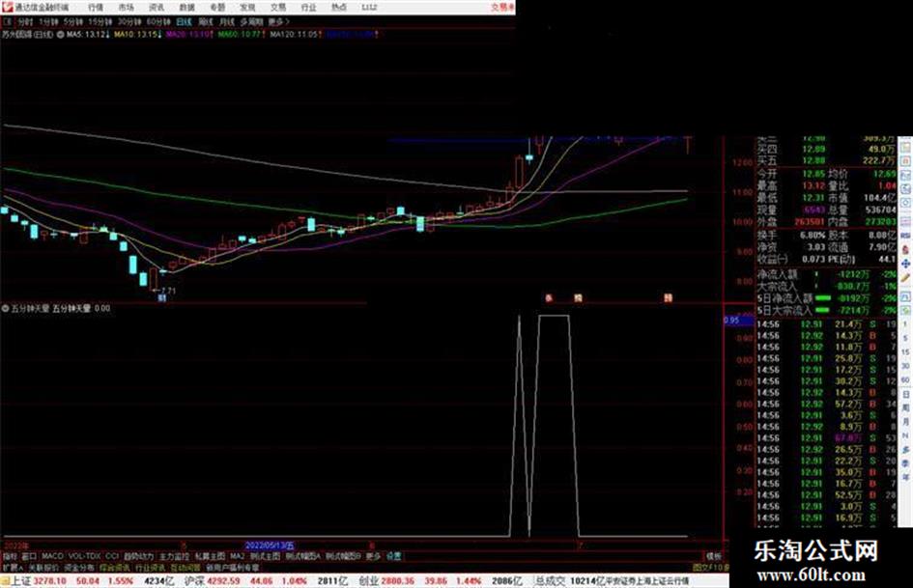This screenshot has width=913, height=588.
Task: Click the RSI icon in right sidebar
Action: tap(905, 236)
